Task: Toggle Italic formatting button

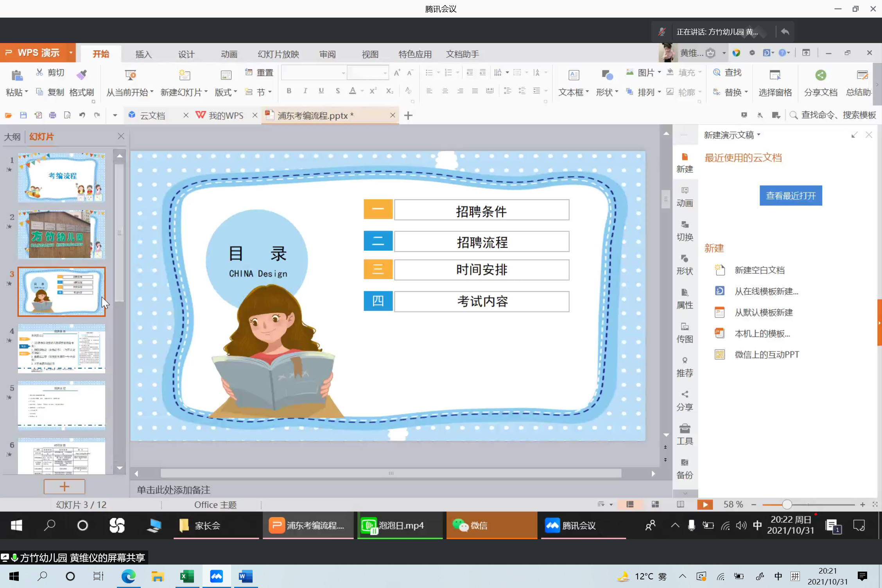Action: pos(305,91)
